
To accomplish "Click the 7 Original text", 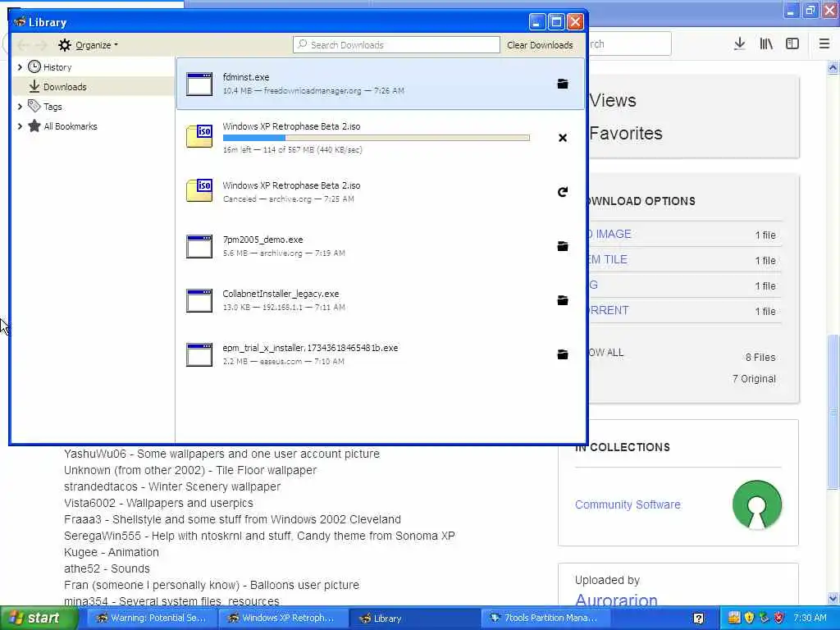I will click(x=754, y=379).
